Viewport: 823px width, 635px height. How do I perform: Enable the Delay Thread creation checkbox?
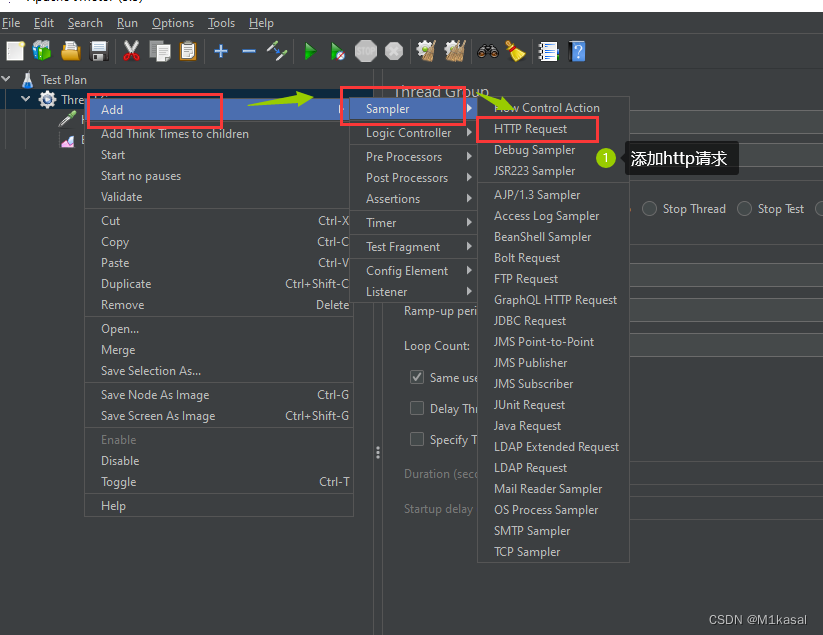point(417,408)
